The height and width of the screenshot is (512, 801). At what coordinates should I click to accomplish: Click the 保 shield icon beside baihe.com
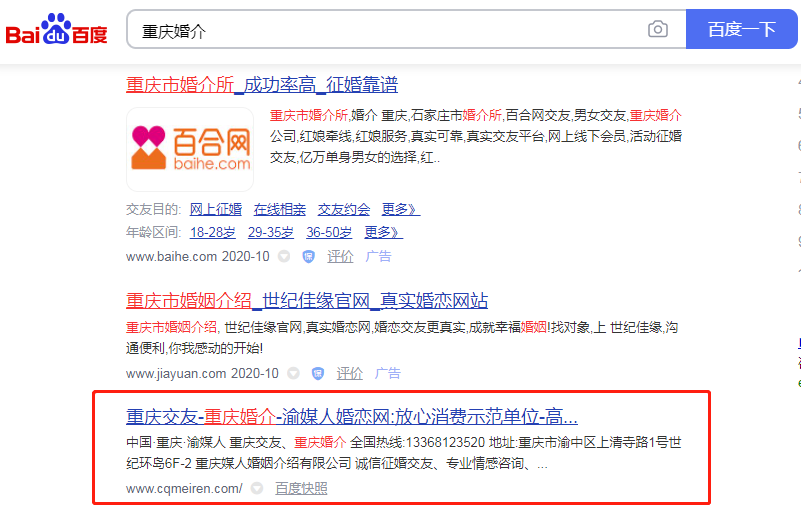tap(309, 257)
